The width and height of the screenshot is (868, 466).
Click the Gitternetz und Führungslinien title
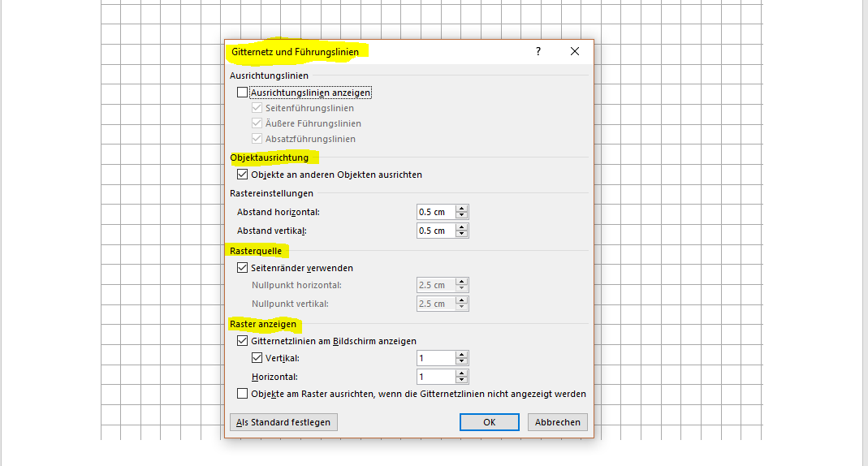pos(295,52)
